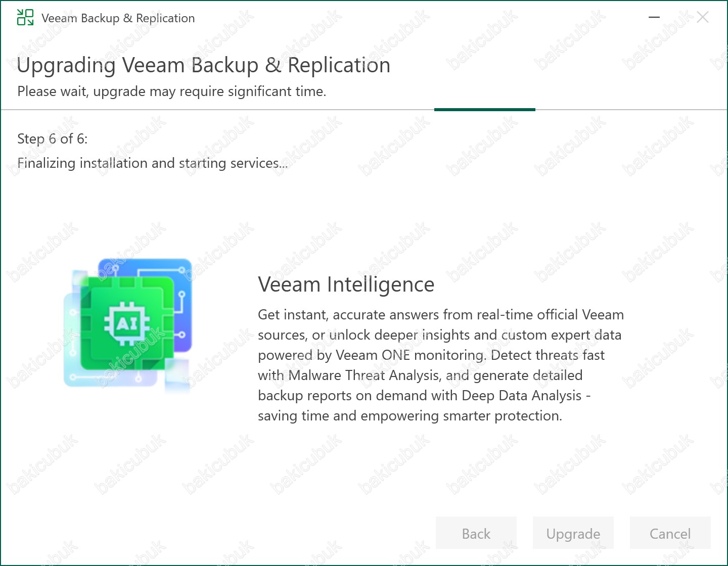
Task: Minimize the Veeam installer window
Action: coord(654,18)
